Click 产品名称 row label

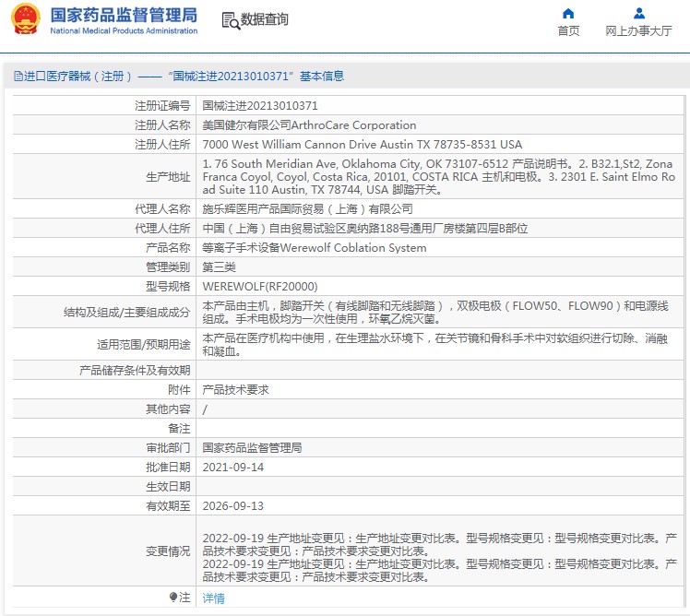(168, 248)
